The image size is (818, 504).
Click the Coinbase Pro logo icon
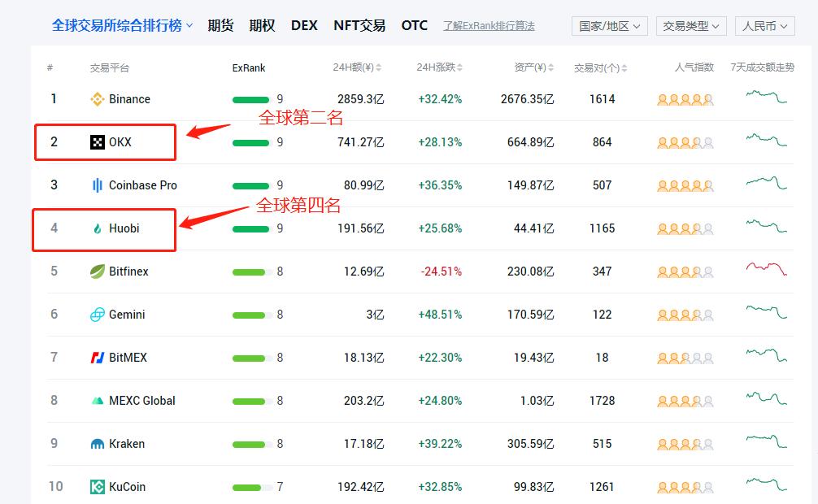click(98, 185)
